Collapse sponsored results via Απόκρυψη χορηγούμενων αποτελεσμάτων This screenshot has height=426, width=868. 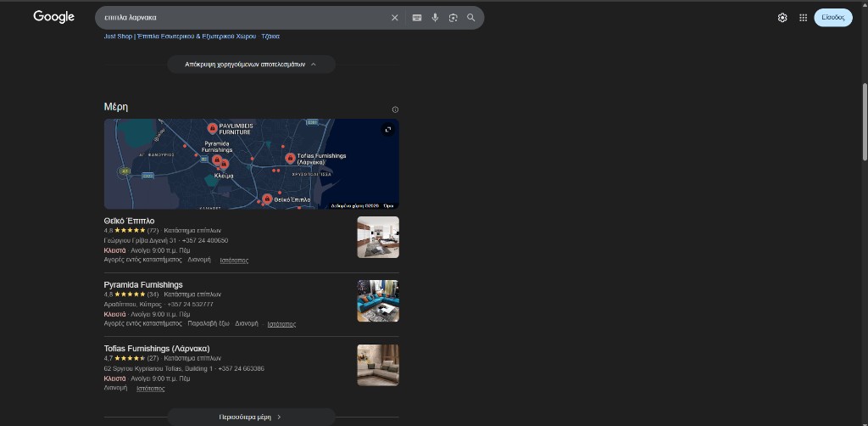[x=251, y=64]
